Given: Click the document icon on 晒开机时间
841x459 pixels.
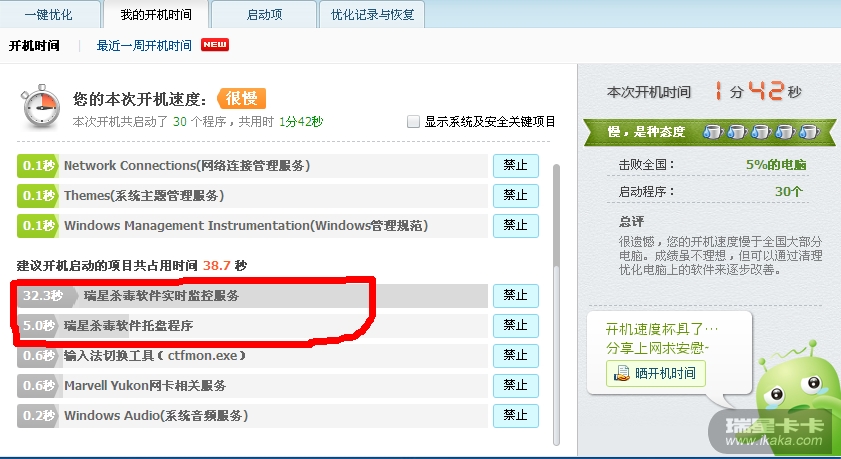Looking at the screenshot, I should pyautogui.click(x=622, y=373).
